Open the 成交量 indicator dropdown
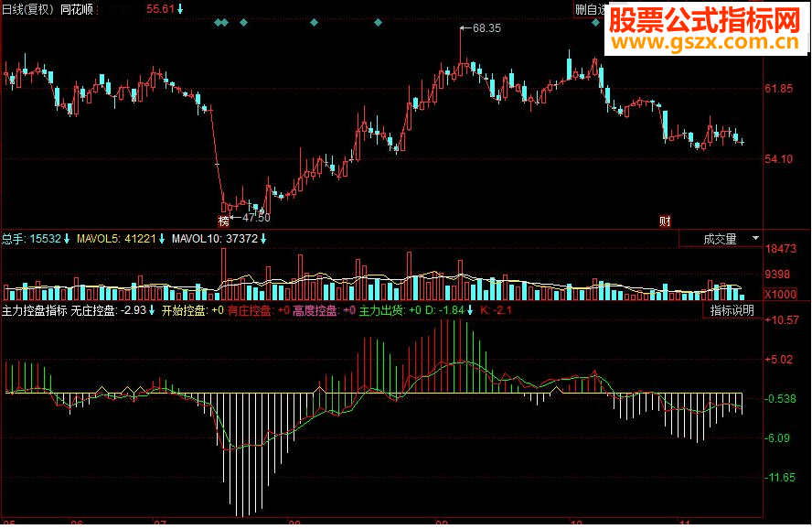This screenshot has width=812, height=529. point(721,239)
